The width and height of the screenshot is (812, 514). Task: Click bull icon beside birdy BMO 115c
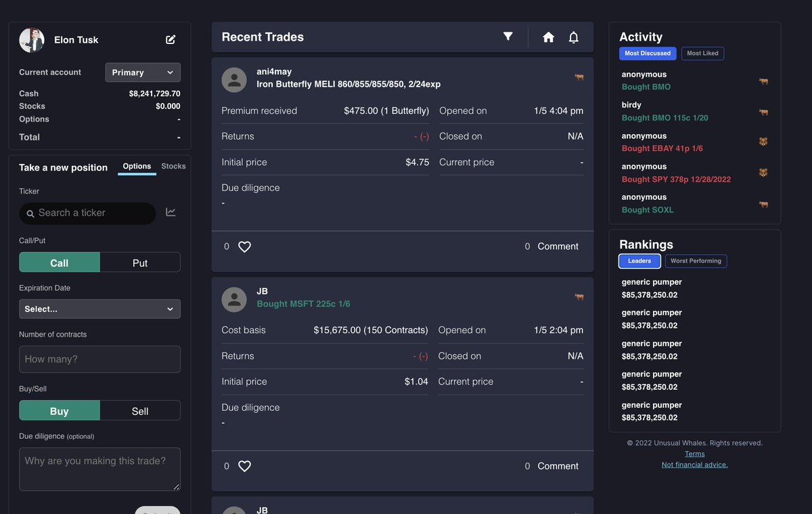(763, 112)
